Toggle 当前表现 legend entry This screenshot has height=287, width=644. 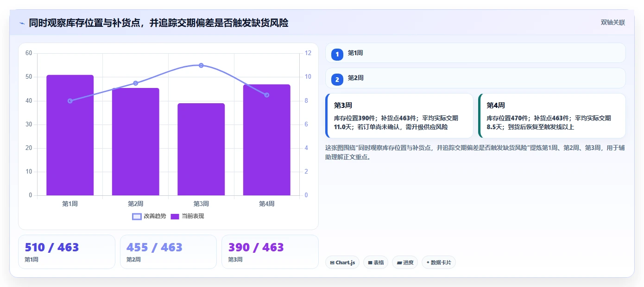coord(188,216)
